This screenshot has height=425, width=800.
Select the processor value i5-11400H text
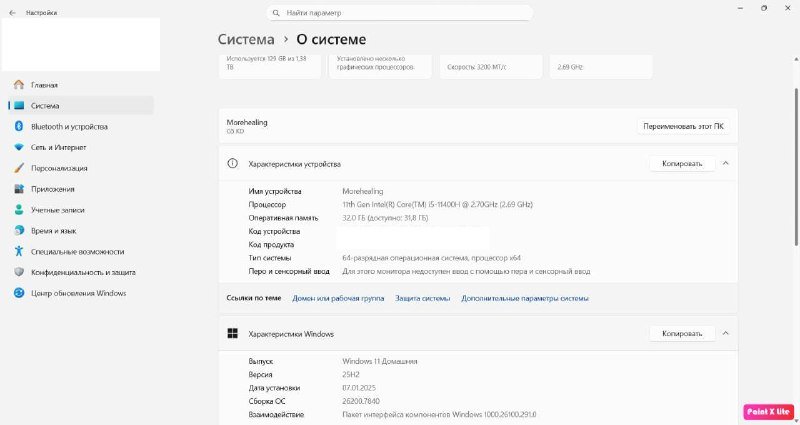coord(437,204)
